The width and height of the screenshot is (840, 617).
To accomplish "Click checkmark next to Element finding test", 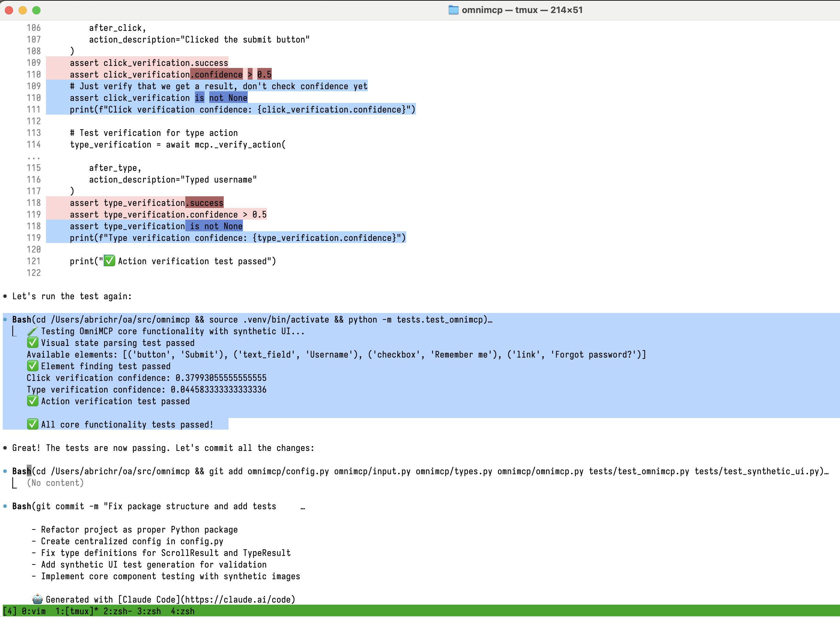I will point(33,366).
